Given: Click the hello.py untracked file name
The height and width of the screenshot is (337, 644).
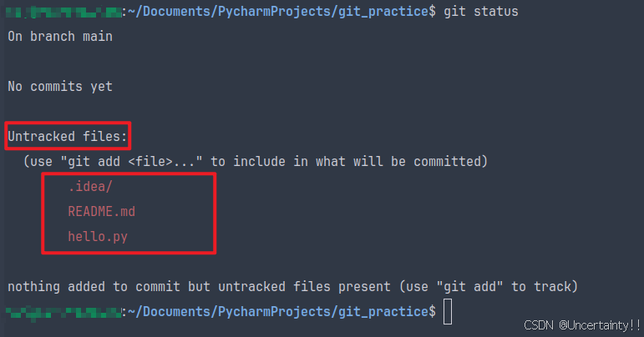Looking at the screenshot, I should tap(98, 237).
